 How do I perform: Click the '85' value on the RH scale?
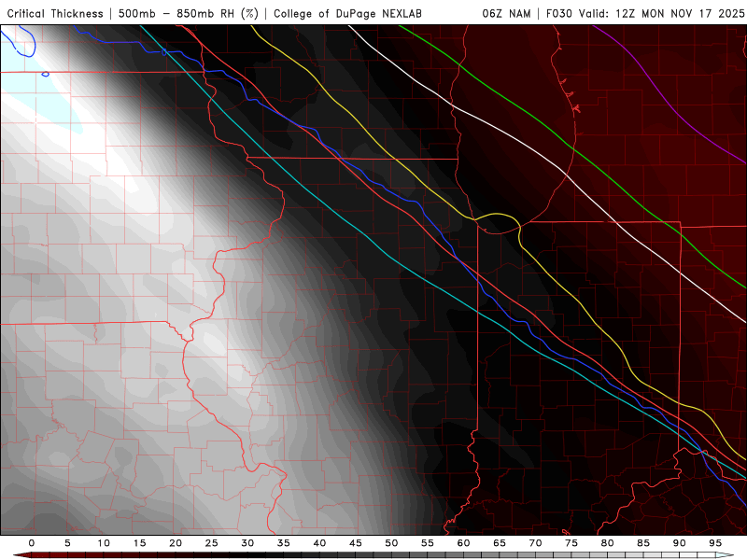(x=643, y=543)
